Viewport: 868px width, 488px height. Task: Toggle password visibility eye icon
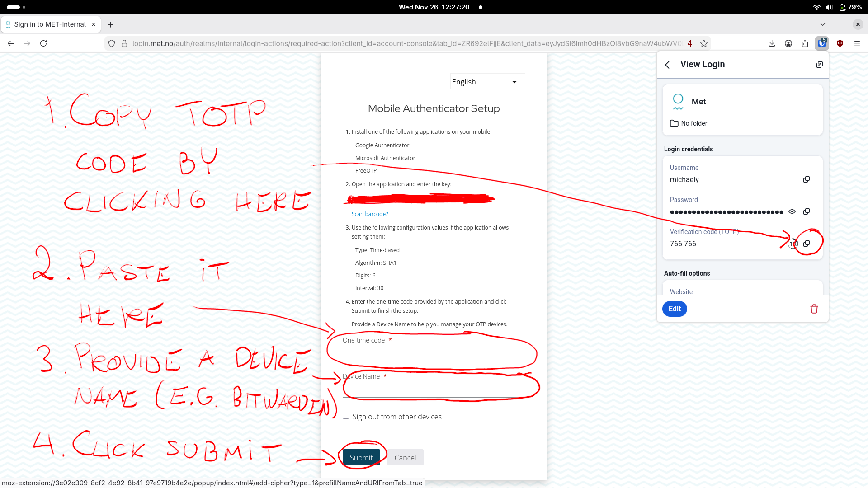(x=792, y=211)
